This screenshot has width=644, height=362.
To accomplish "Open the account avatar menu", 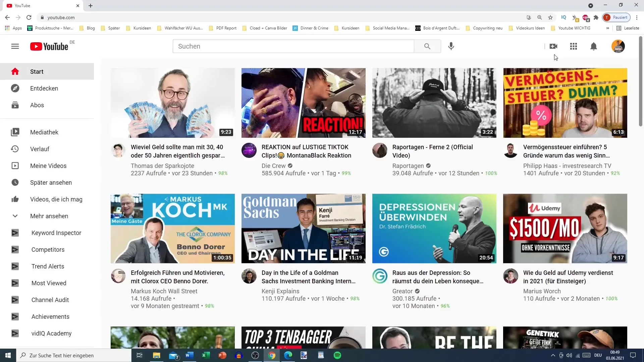I will (618, 46).
